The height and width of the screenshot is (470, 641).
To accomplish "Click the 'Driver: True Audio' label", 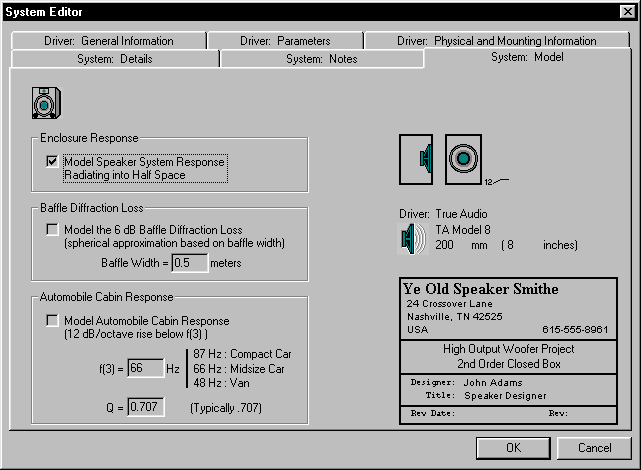I will 443,214.
